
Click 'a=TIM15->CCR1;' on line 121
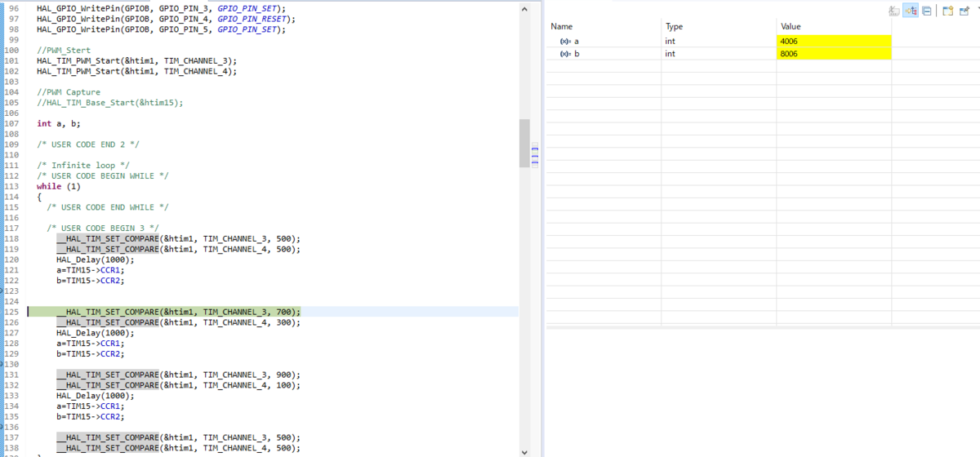coord(91,270)
